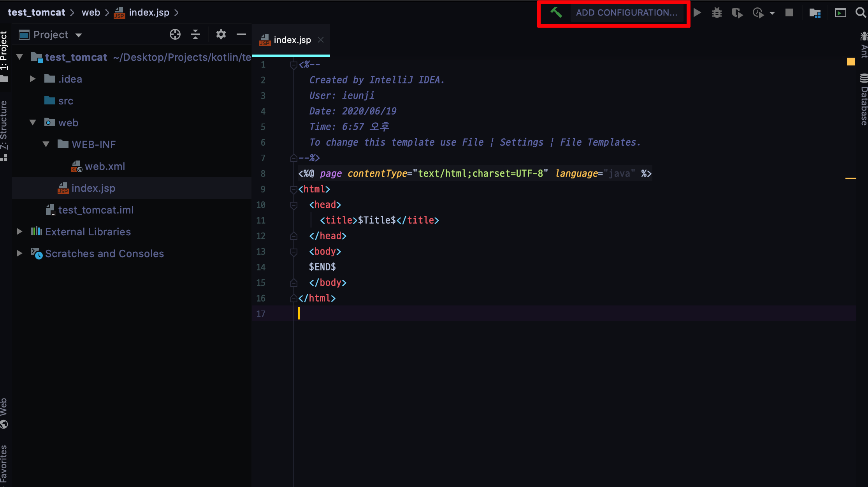868x487 pixels.
Task: Select the index.jsp editor tab
Action: (292, 40)
